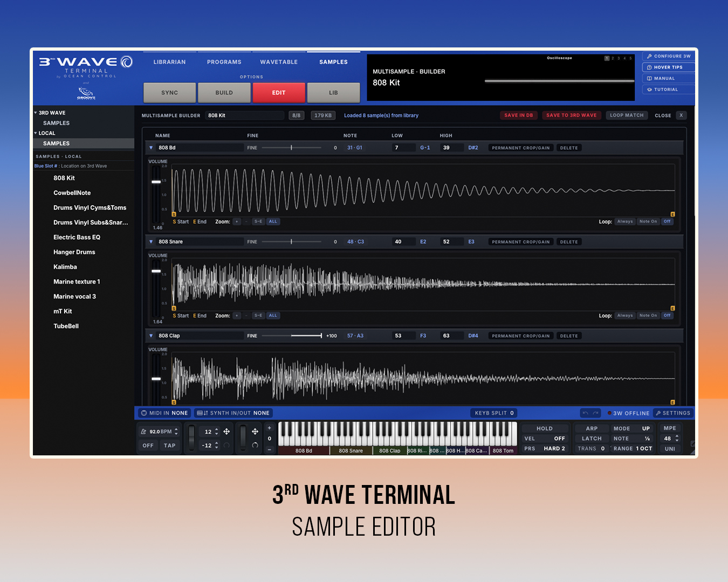Set 808 Bd loop to Note On
The image size is (728, 582).
coord(648,221)
